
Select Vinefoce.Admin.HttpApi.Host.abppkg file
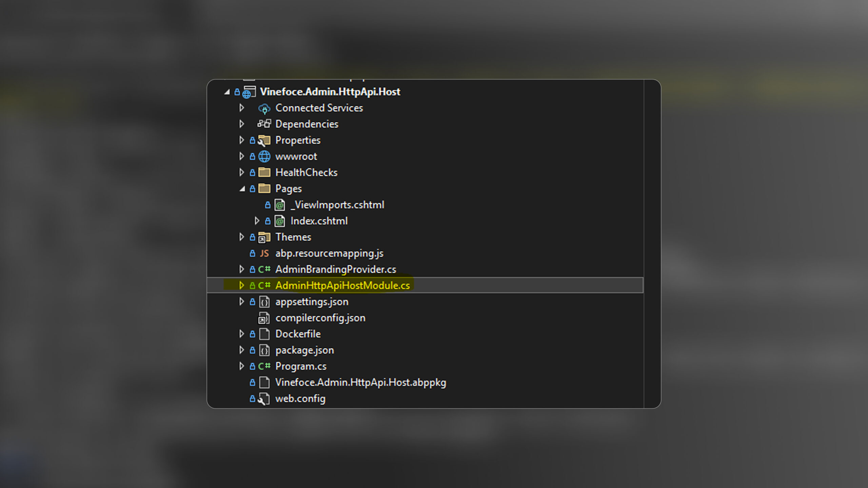pos(361,383)
